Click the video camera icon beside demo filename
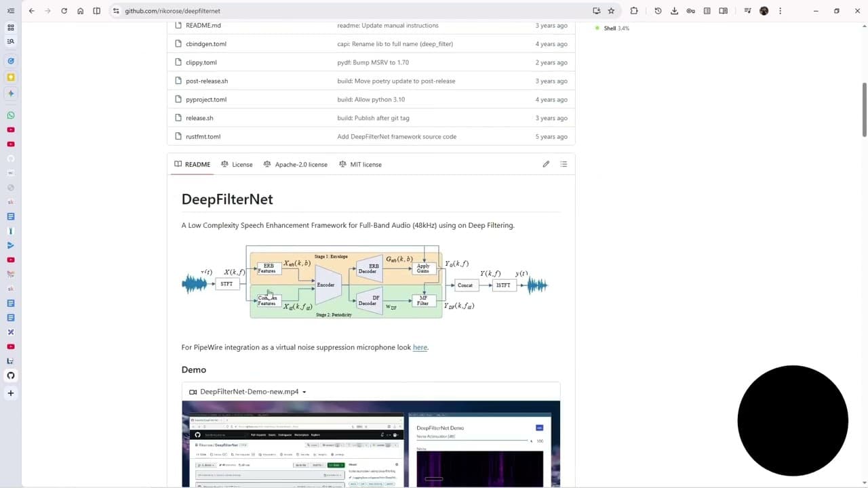This screenshot has height=488, width=868. coord(193,392)
